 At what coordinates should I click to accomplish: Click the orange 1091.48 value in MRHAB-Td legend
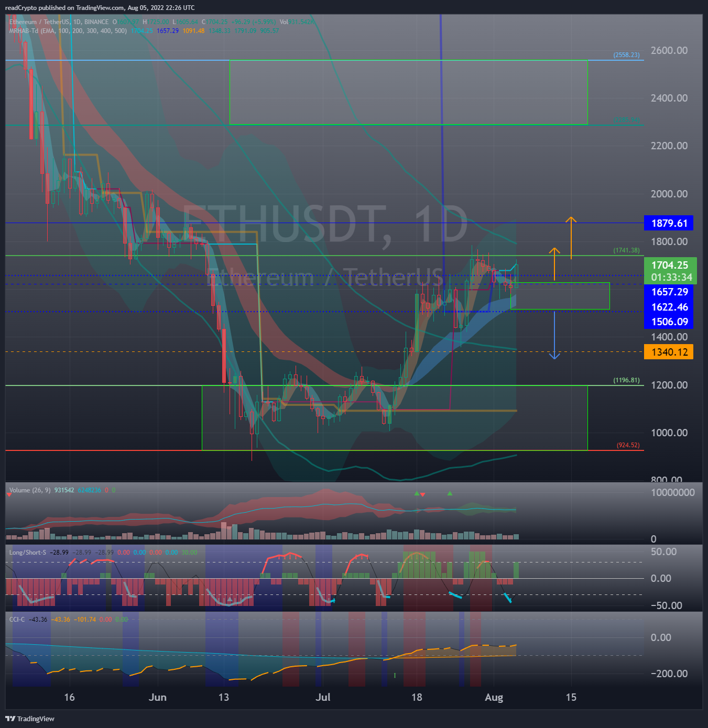pos(193,31)
